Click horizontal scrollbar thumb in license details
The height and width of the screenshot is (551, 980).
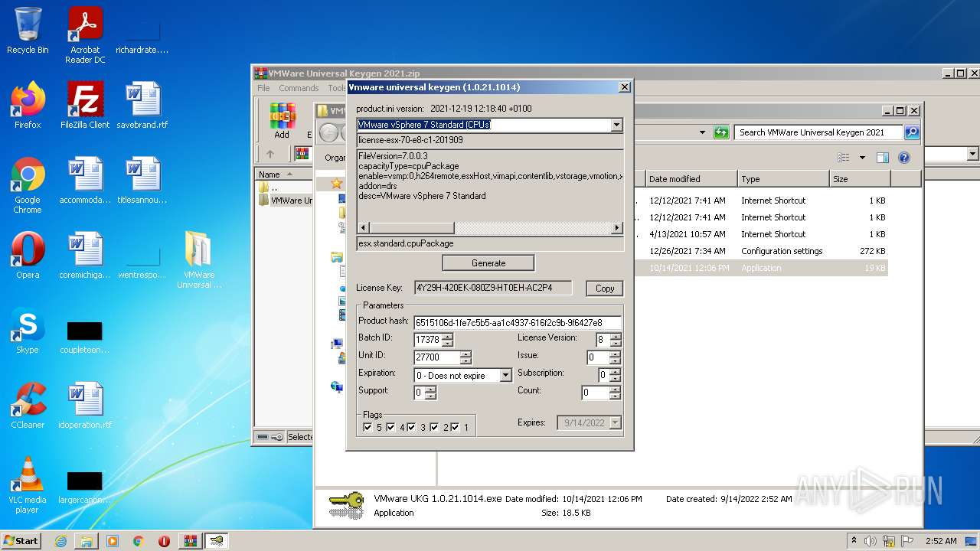[413, 228]
